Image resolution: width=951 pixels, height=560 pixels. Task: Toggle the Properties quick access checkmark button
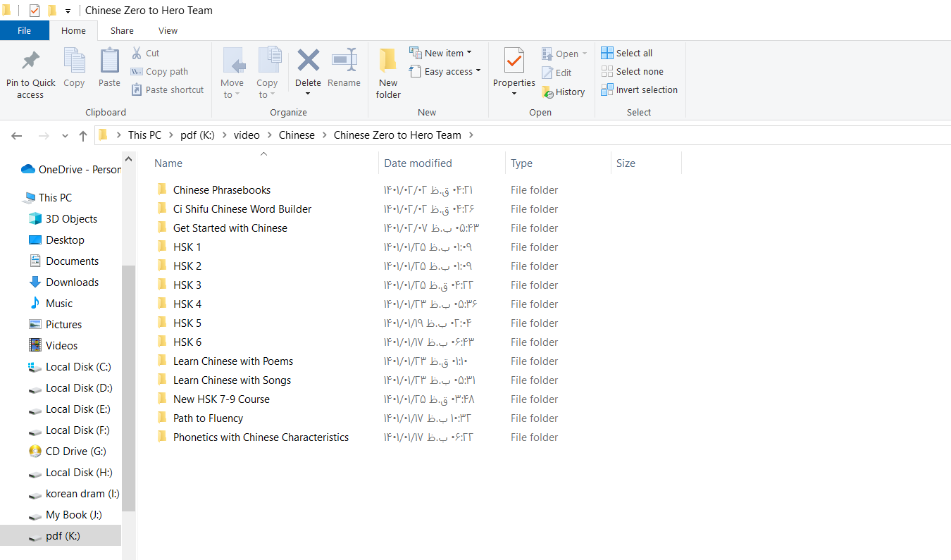35,11
